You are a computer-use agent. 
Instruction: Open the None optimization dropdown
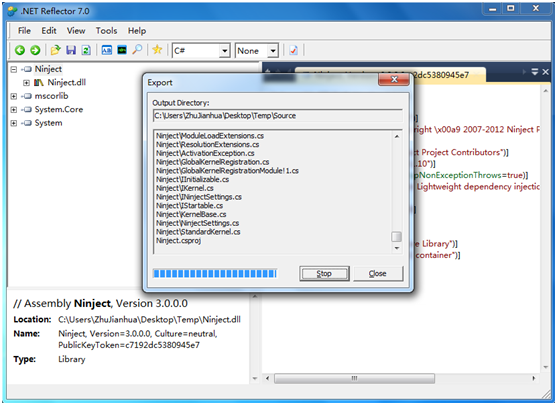pyautogui.click(x=256, y=51)
